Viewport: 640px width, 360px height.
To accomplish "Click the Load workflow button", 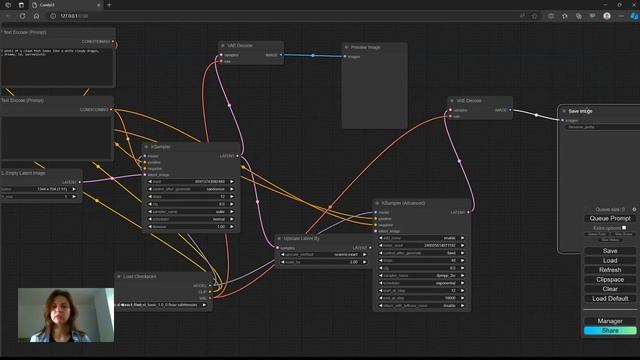I will click(610, 260).
